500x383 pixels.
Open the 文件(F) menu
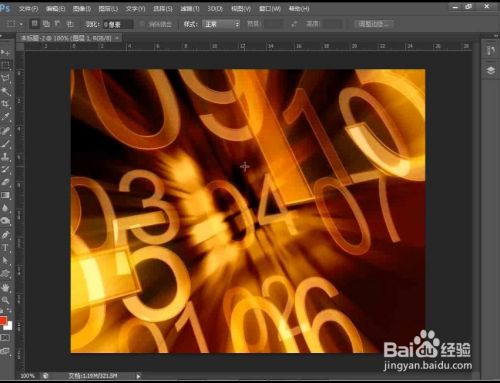pyautogui.click(x=28, y=9)
